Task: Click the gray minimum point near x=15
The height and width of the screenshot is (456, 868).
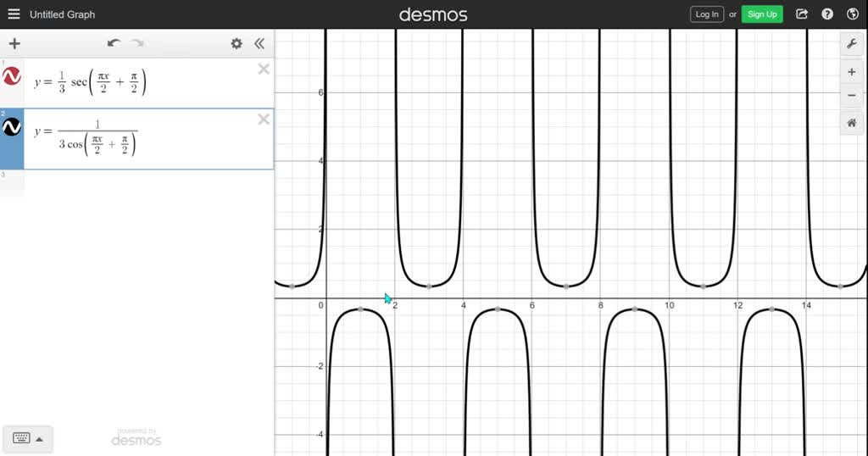Action: [840, 286]
